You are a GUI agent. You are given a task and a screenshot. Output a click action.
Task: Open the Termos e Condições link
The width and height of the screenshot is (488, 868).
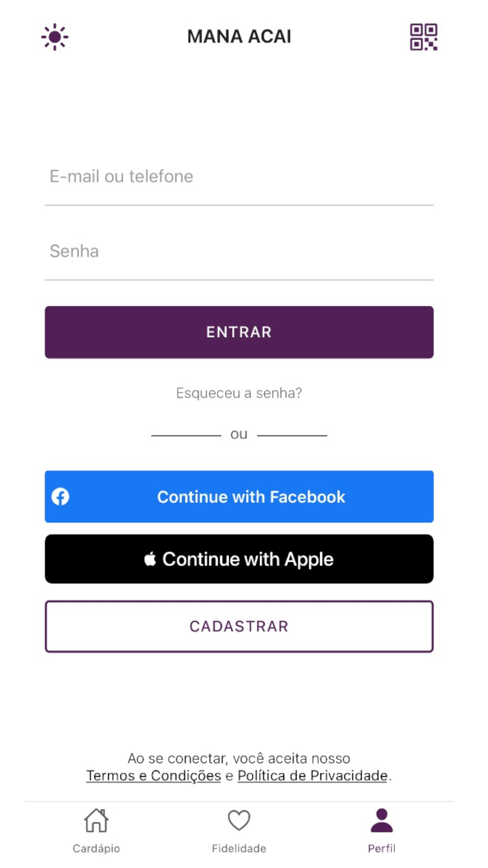(154, 775)
